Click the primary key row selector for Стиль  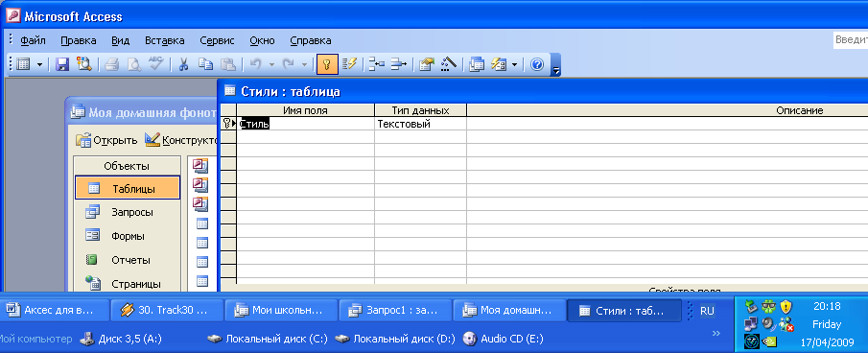coord(228,124)
